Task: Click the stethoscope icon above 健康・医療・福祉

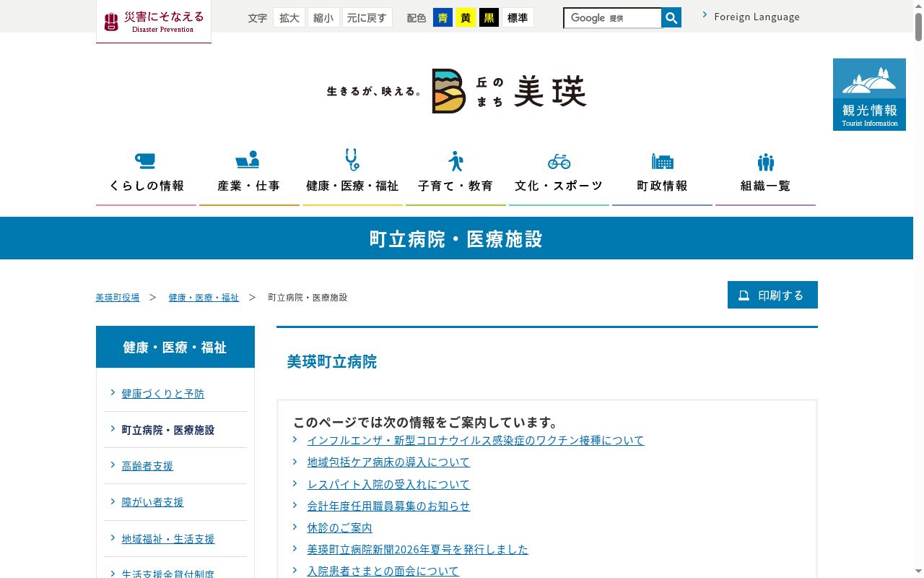Action: click(352, 160)
